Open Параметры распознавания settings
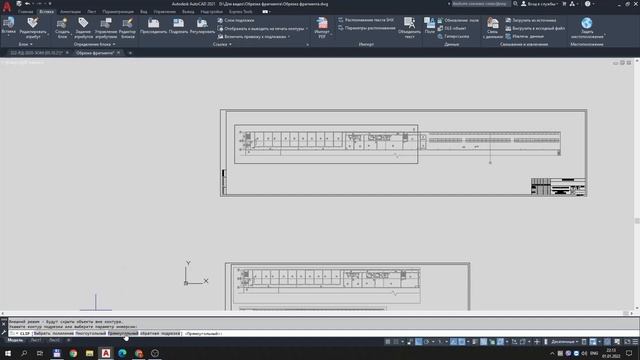 pos(367,28)
